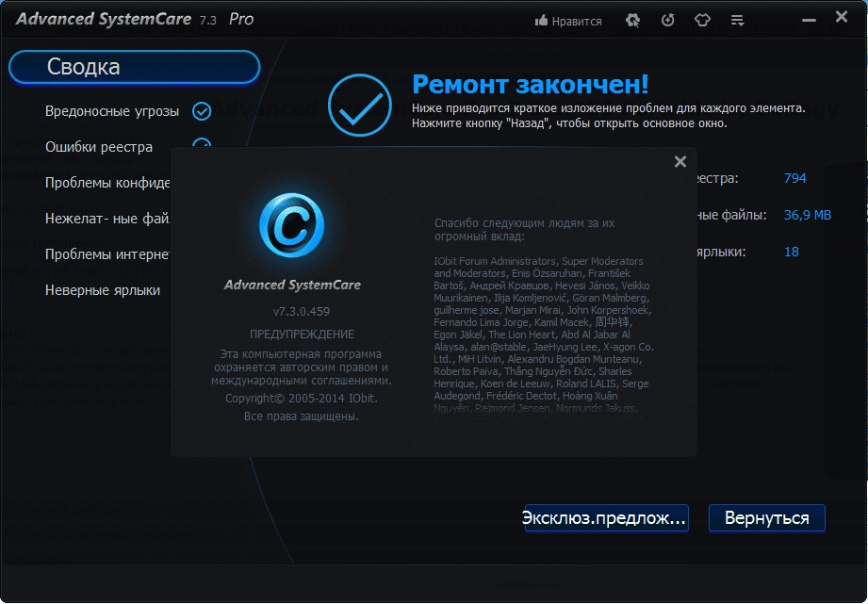This screenshot has width=868, height=604.
Task: Open Проблемы интерне… sidebar item
Action: coord(107,254)
